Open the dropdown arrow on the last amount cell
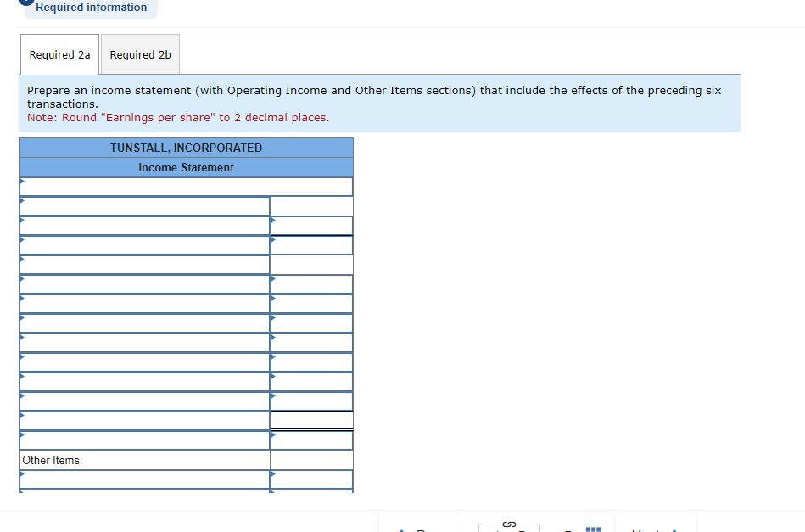 [271, 479]
